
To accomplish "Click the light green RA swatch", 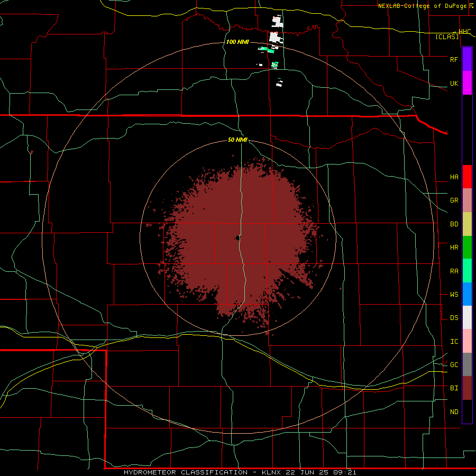I will (x=467, y=271).
